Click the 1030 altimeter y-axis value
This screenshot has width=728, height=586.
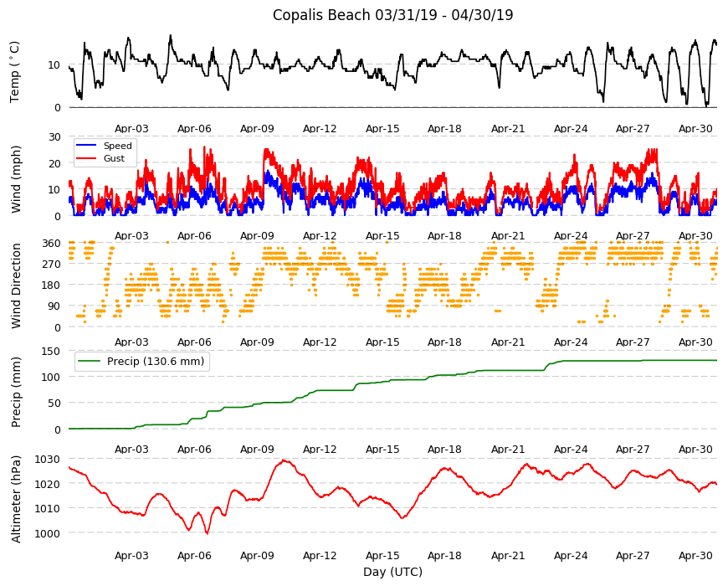click(x=49, y=460)
